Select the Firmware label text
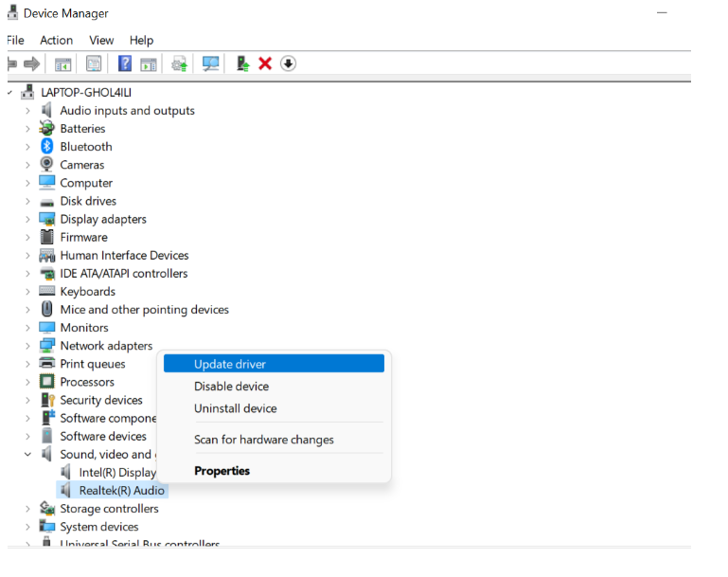Image resolution: width=728 pixels, height=577 pixels. pos(83,238)
